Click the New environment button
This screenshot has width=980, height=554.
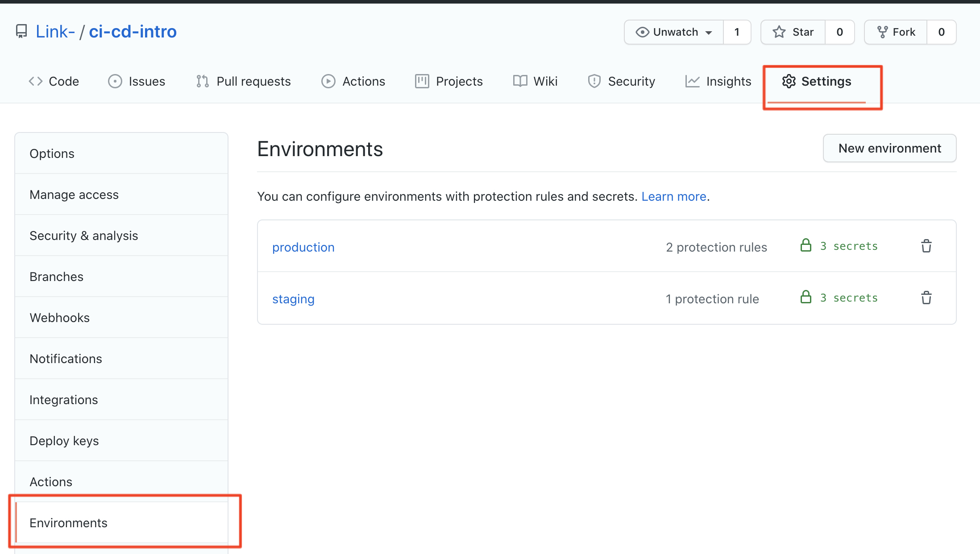[x=889, y=148]
